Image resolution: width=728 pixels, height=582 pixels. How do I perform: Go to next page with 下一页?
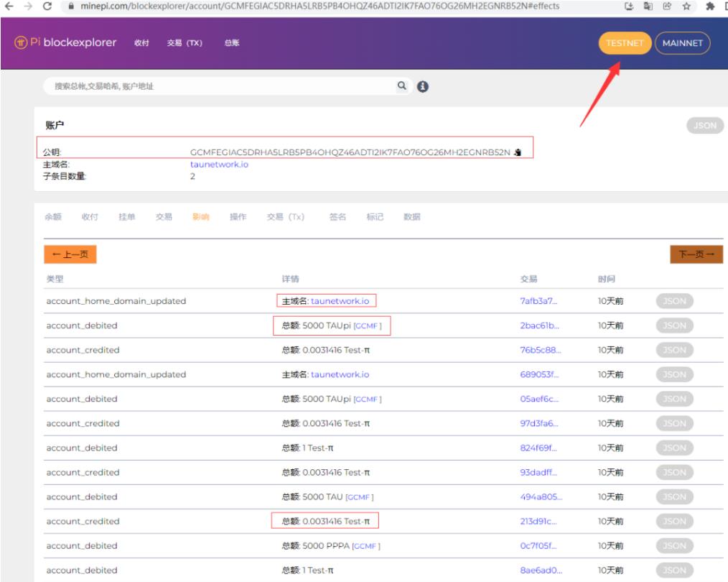coord(696,254)
